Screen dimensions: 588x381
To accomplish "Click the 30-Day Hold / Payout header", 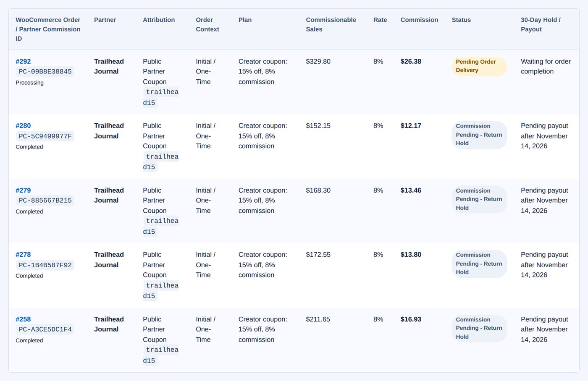I will pos(541,24).
